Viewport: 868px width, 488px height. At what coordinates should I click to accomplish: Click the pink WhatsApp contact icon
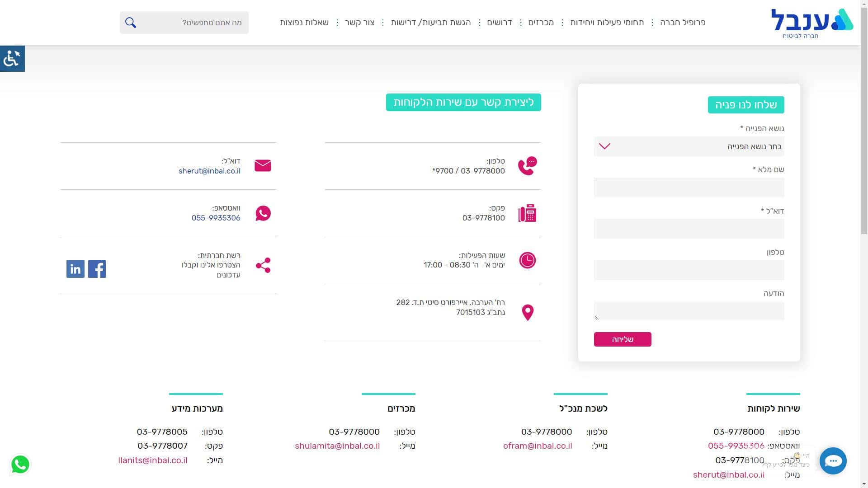pos(263,213)
